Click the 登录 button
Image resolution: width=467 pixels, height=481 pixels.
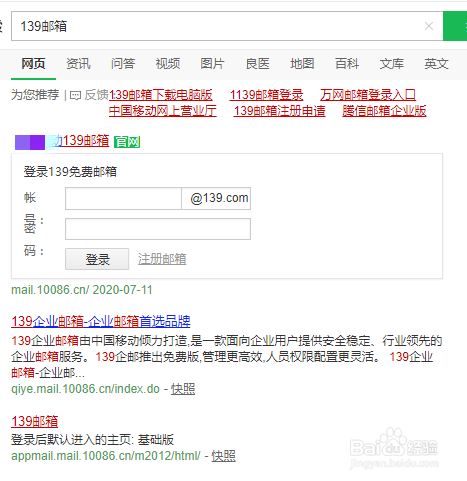click(x=97, y=259)
